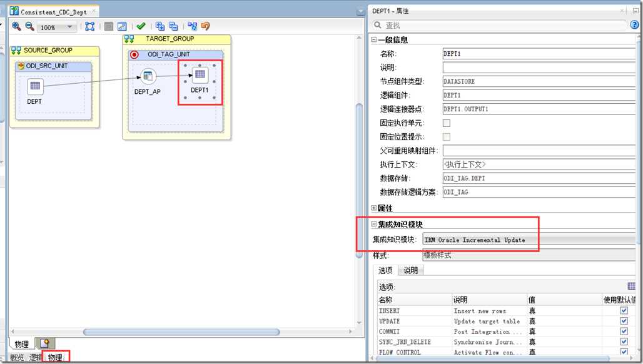Open the 逻辑 logical tab
The height and width of the screenshot is (364, 643).
pos(35,358)
